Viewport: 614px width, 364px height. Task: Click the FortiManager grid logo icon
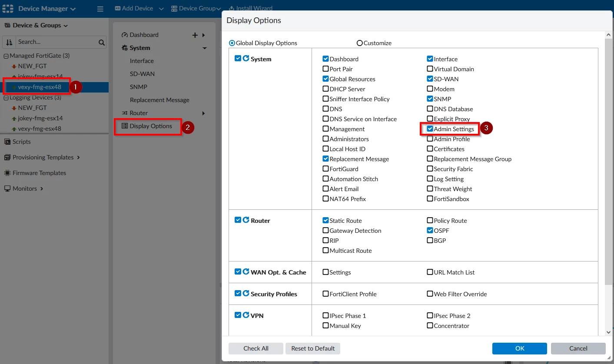pos(9,8)
